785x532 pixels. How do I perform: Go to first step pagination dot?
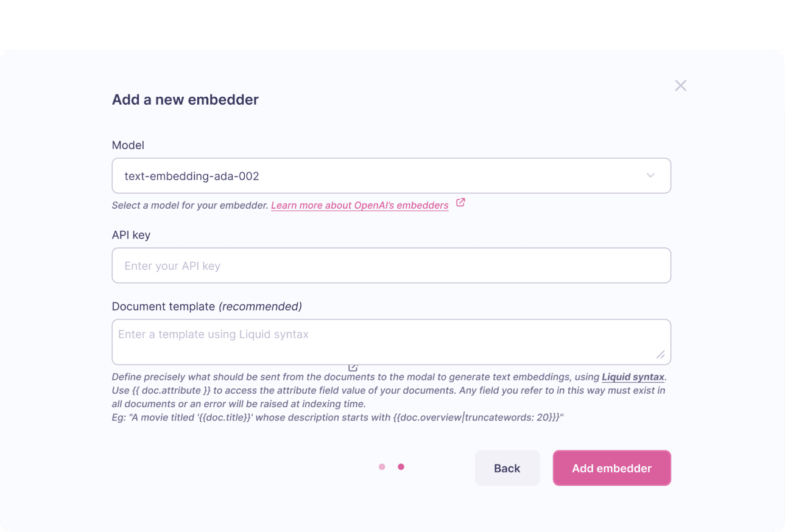tap(382, 467)
